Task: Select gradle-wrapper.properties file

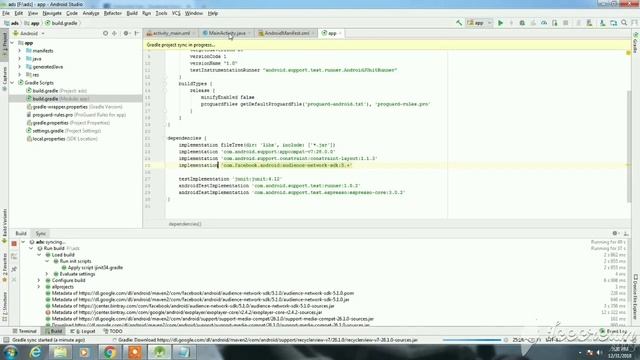Action: coord(74,107)
